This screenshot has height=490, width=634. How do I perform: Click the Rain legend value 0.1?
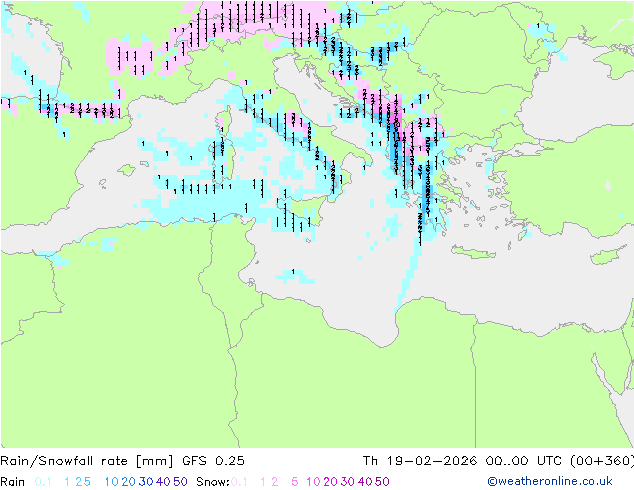(x=43, y=482)
